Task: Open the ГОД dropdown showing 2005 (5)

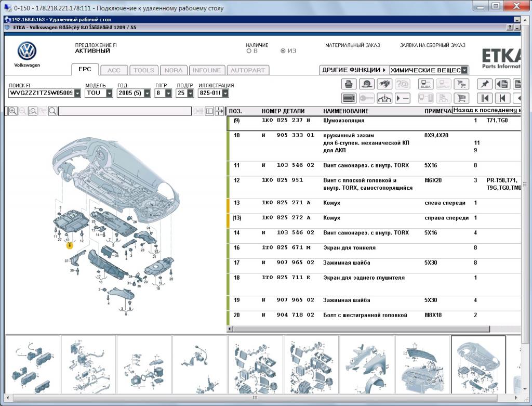Action: point(147,93)
